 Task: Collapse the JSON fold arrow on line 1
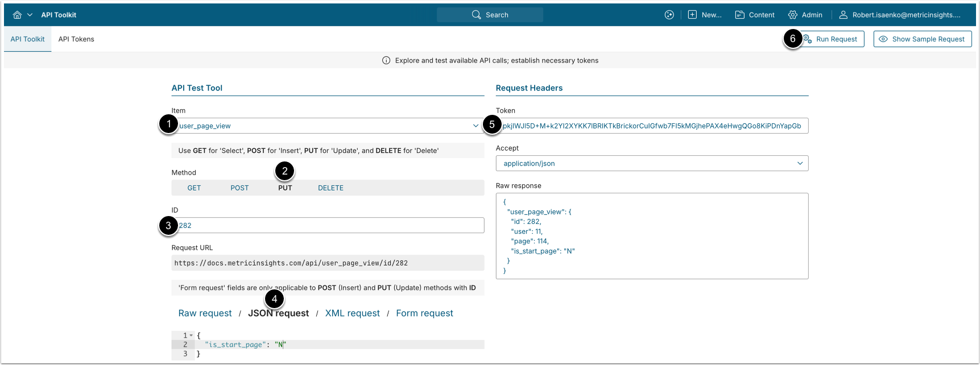191,335
